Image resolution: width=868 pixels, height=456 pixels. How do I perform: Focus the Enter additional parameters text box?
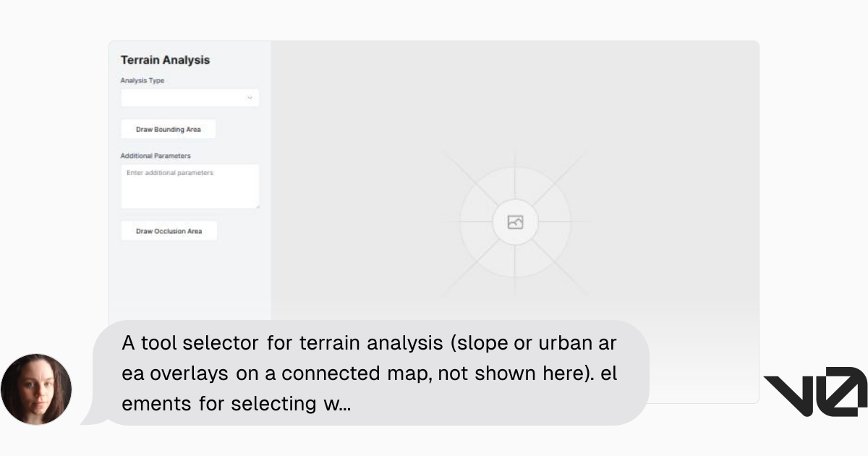(x=190, y=187)
